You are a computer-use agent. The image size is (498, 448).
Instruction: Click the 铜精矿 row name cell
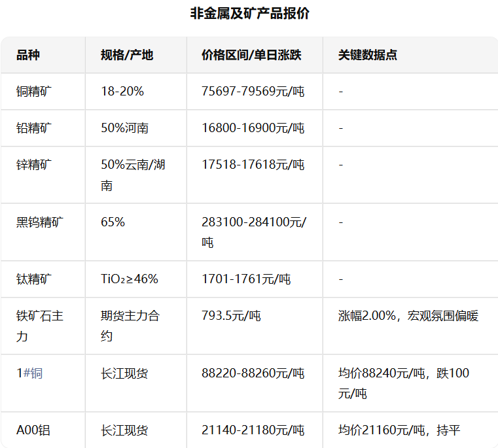[x=34, y=92]
